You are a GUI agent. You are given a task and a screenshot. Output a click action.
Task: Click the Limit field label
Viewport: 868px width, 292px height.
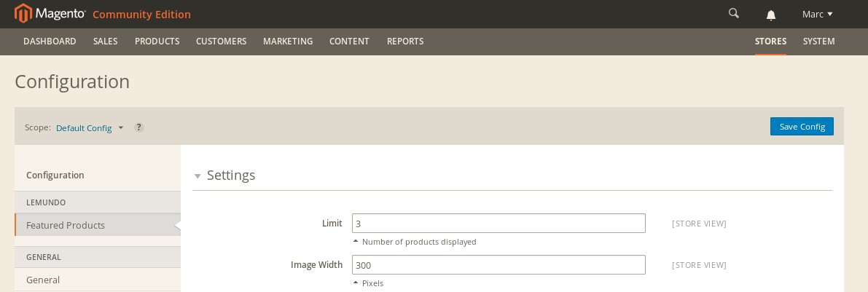[x=332, y=224]
